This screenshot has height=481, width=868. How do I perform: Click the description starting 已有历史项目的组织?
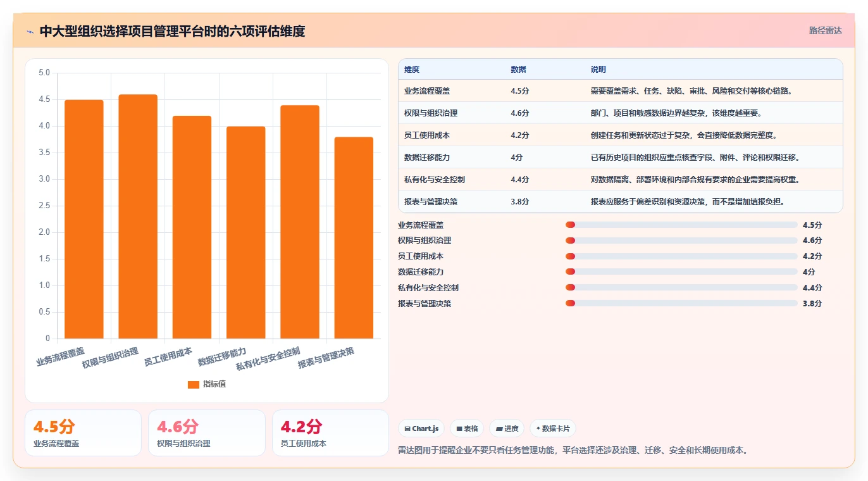pyautogui.click(x=696, y=158)
